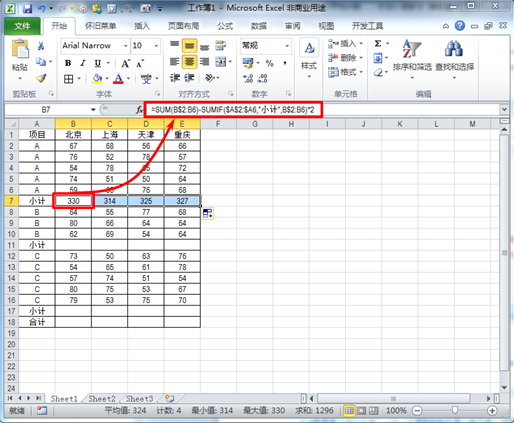Open 排序和筛选 sort and filter
This screenshot has height=424, width=514.
click(412, 59)
